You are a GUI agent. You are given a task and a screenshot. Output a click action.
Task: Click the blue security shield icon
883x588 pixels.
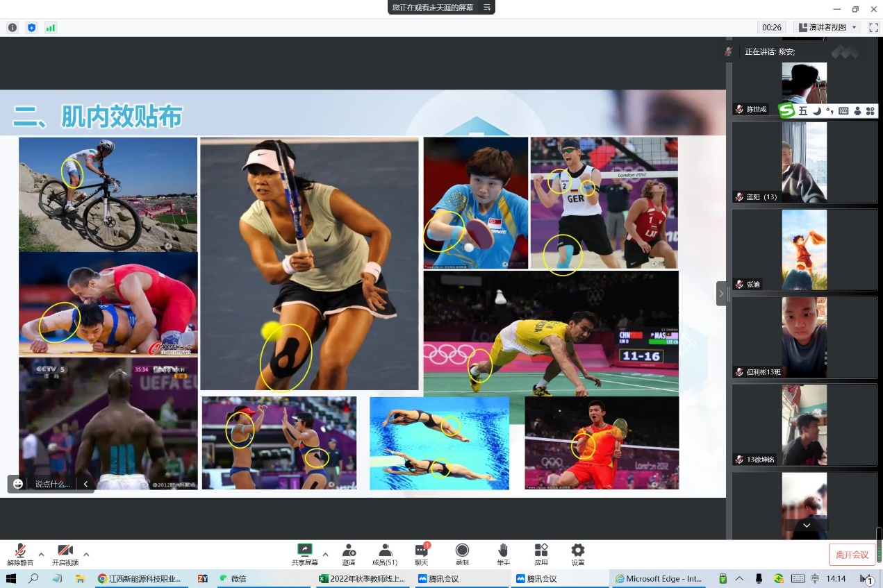click(x=31, y=28)
